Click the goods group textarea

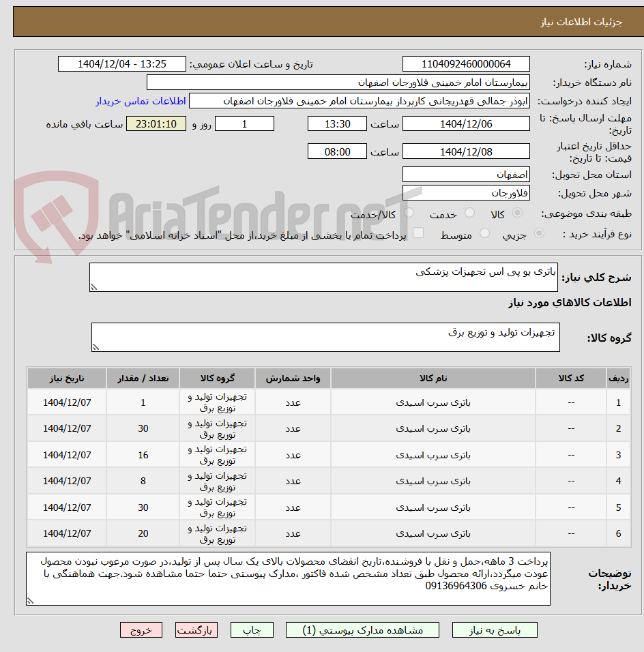pyautogui.click(x=325, y=337)
